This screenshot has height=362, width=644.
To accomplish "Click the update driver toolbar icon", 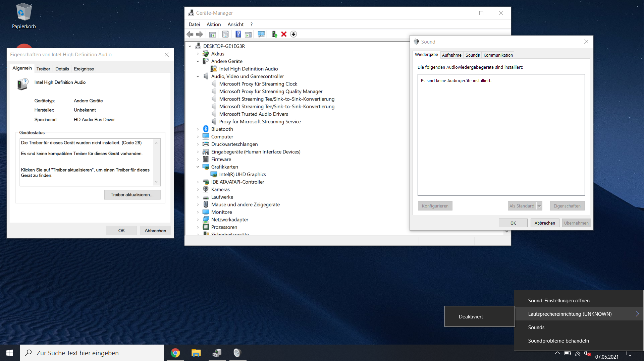I will 274,34.
